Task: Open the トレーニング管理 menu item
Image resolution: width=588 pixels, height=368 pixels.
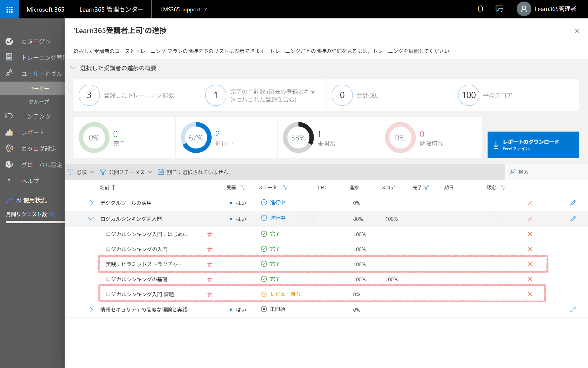Action: click(x=43, y=58)
